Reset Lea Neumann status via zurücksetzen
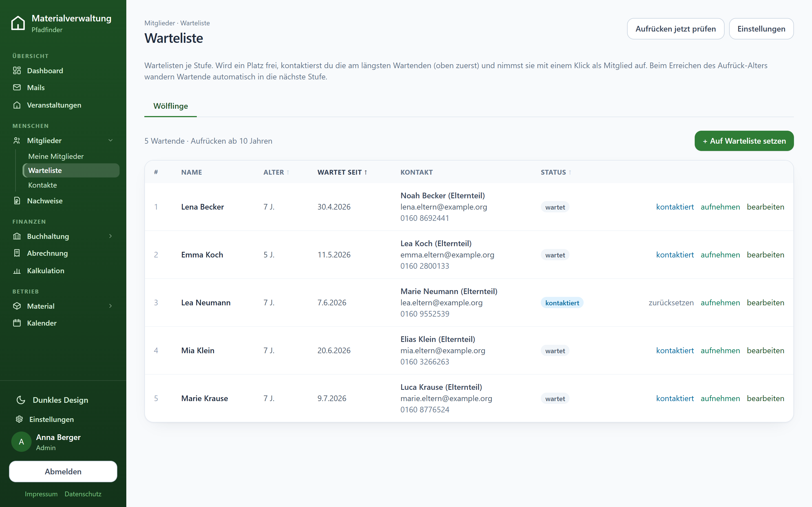This screenshot has height=507, width=812. click(671, 303)
